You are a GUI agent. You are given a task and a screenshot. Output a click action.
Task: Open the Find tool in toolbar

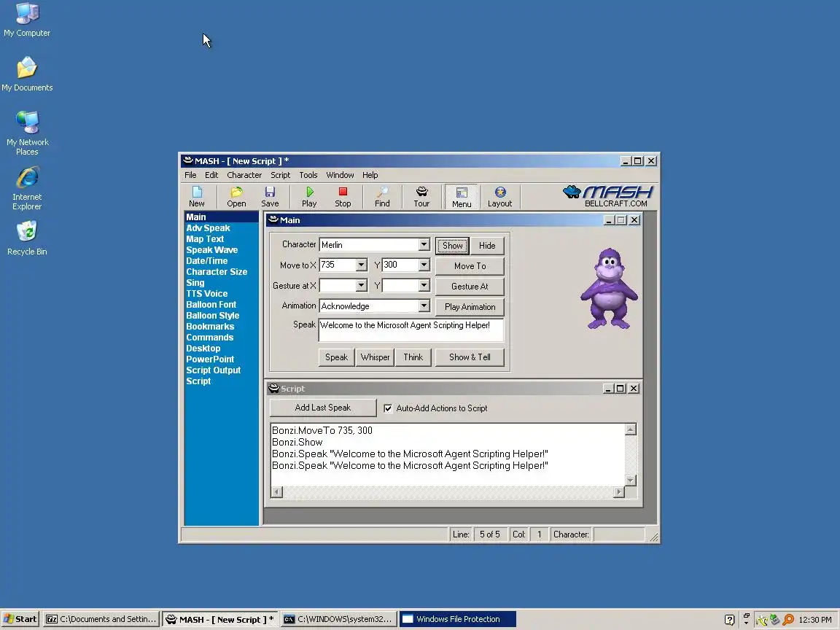[382, 196]
